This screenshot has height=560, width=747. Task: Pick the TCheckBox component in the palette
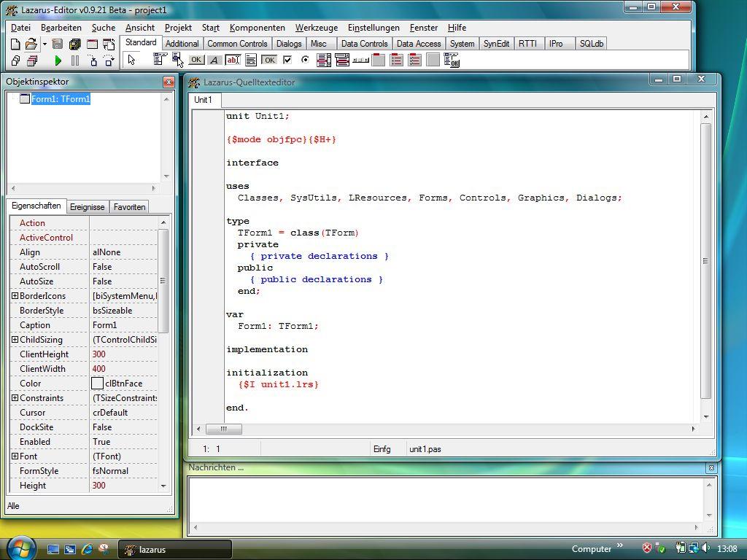pyautogui.click(x=287, y=60)
